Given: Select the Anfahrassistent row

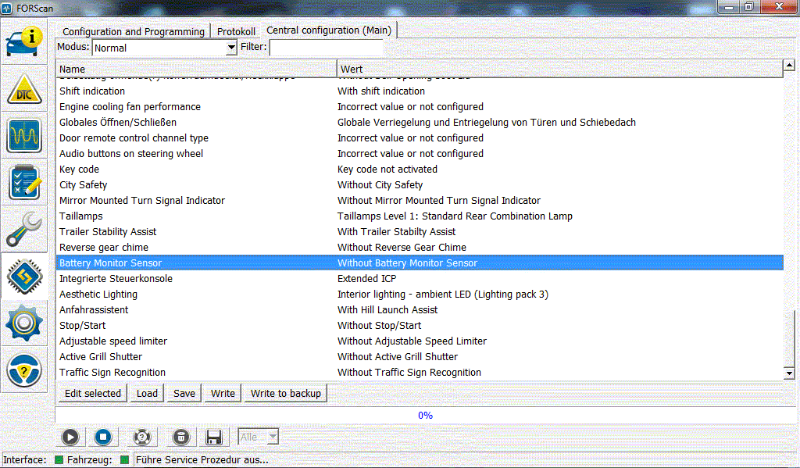Looking at the screenshot, I should click(419, 310).
